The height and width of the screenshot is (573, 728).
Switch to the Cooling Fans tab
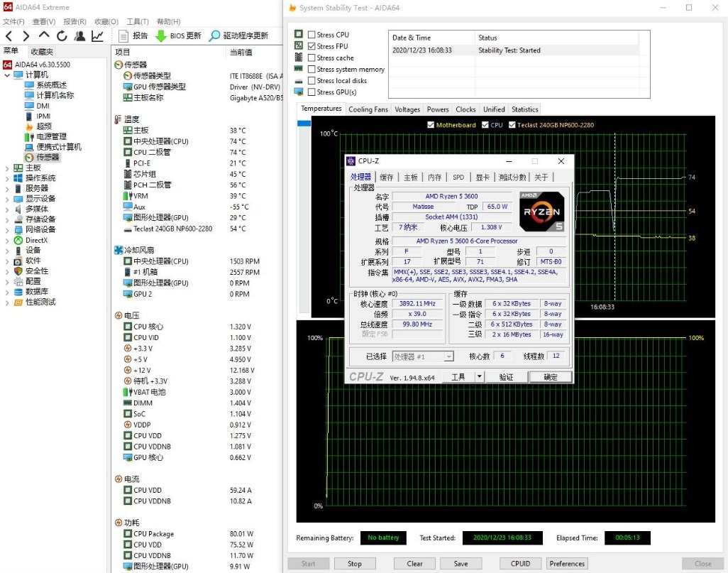coord(368,109)
